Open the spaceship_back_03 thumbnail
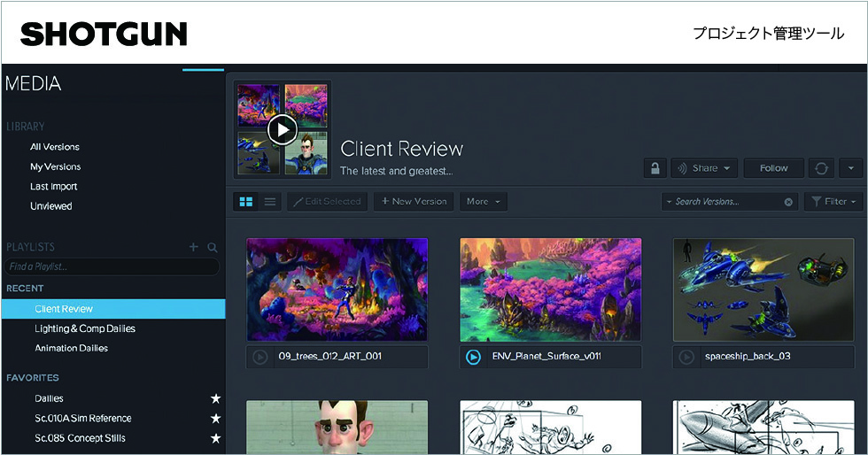Image resolution: width=868 pixels, height=455 pixels. [763, 289]
